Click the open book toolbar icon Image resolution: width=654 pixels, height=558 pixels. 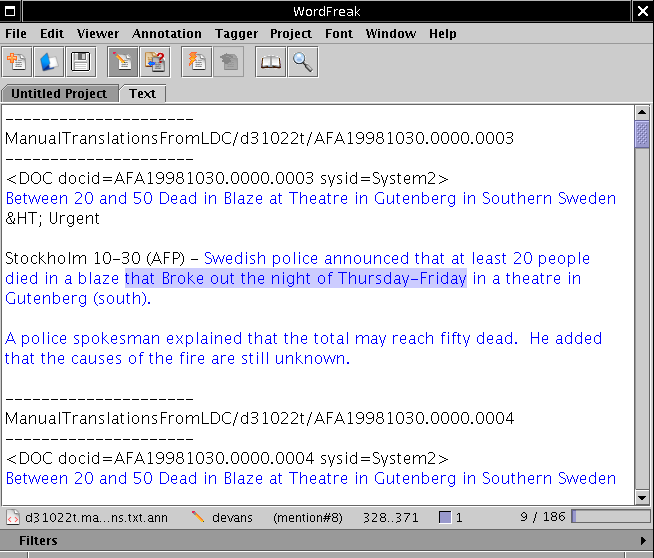coord(271,63)
